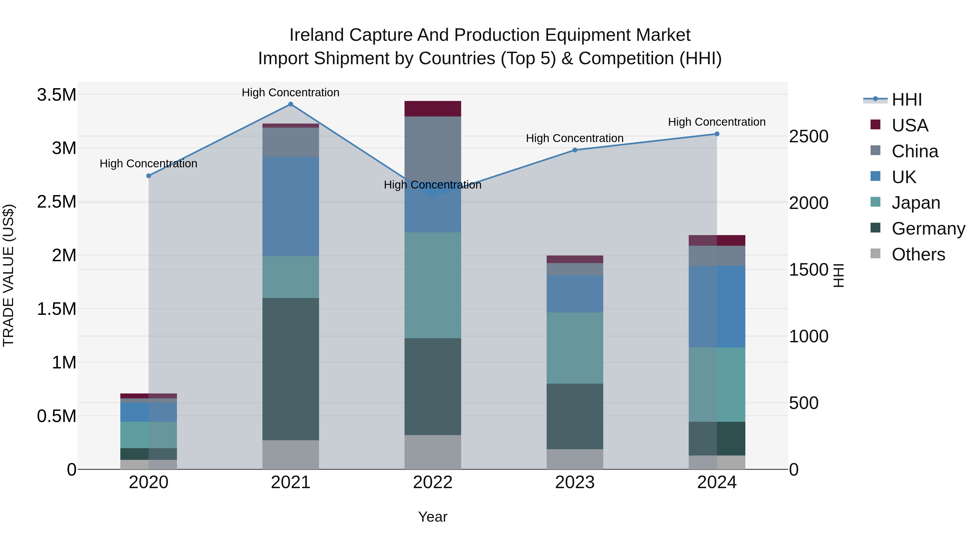
Task: Click the HHI data point for 2021
Action: [x=291, y=104]
